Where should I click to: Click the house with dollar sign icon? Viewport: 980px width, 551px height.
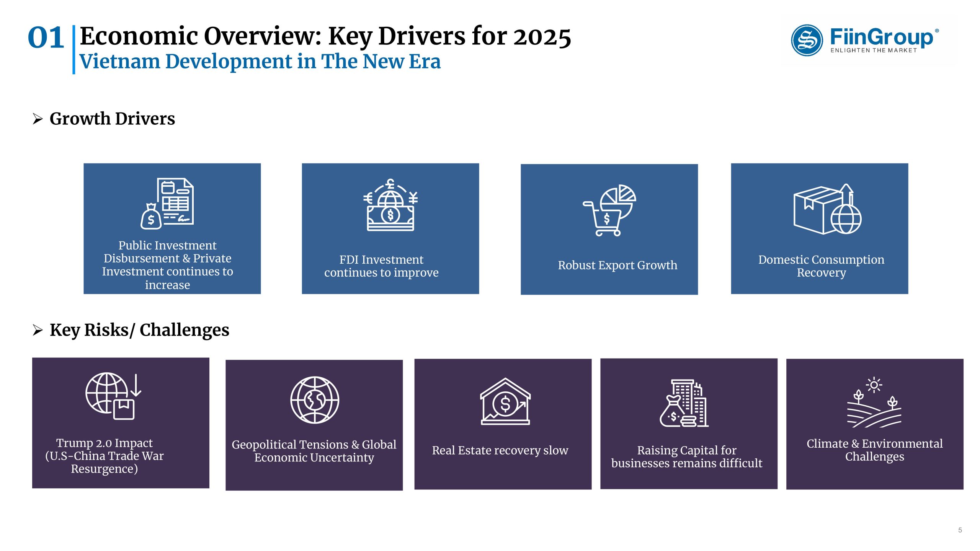coord(505,401)
